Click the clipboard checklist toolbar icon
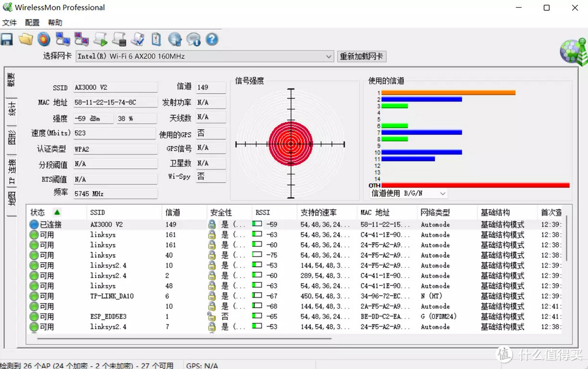 pyautogui.click(x=156, y=39)
